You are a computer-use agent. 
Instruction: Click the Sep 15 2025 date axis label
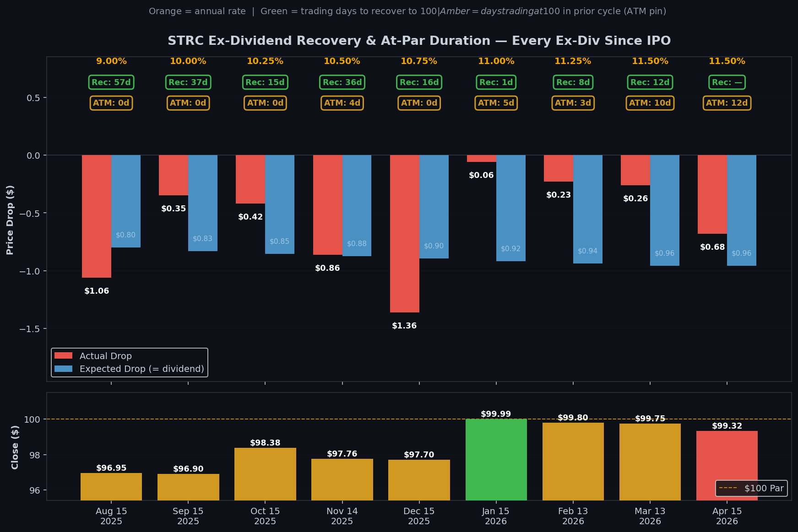click(188, 516)
